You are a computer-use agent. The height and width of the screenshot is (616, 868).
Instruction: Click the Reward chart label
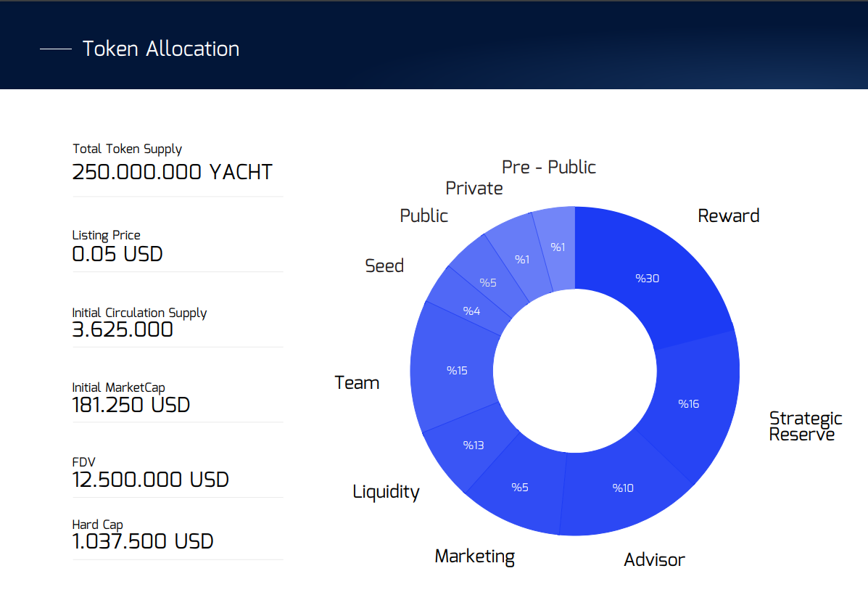click(x=729, y=215)
